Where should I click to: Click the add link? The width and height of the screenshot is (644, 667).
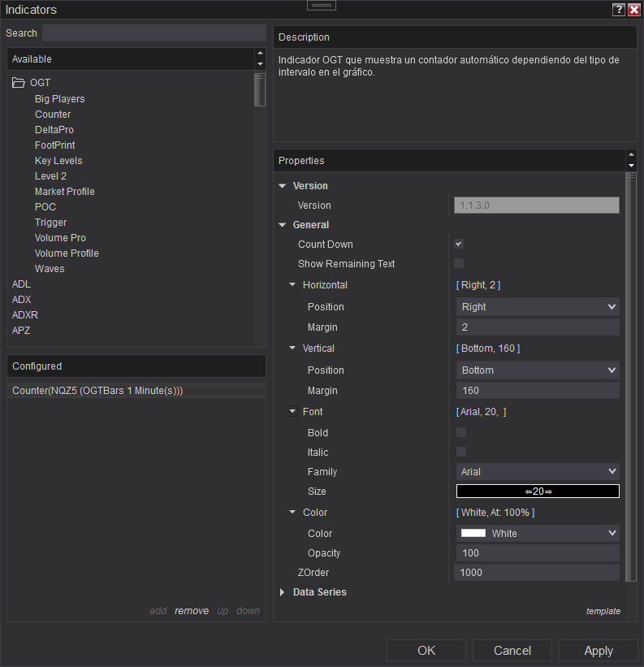[158, 611]
